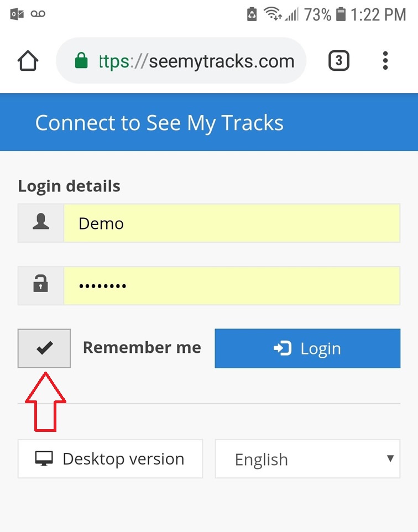Open the English language dropdown
The width and height of the screenshot is (418, 532).
click(x=307, y=458)
